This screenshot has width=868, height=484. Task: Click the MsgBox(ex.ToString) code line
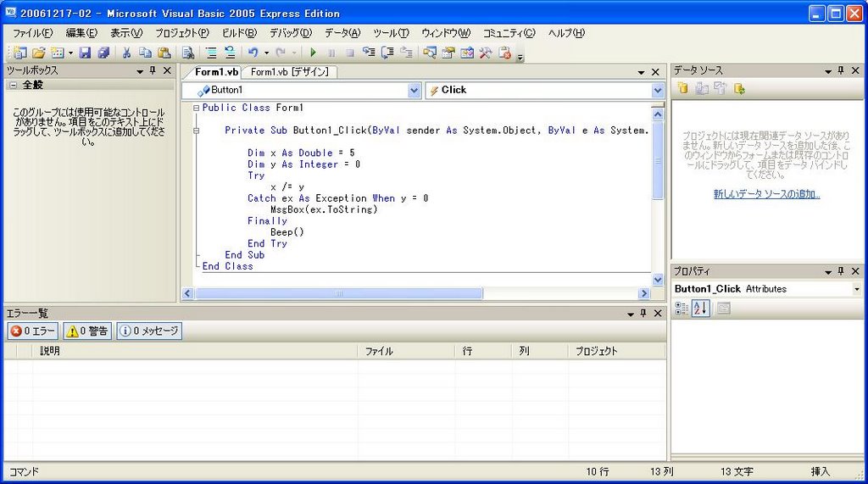click(324, 209)
